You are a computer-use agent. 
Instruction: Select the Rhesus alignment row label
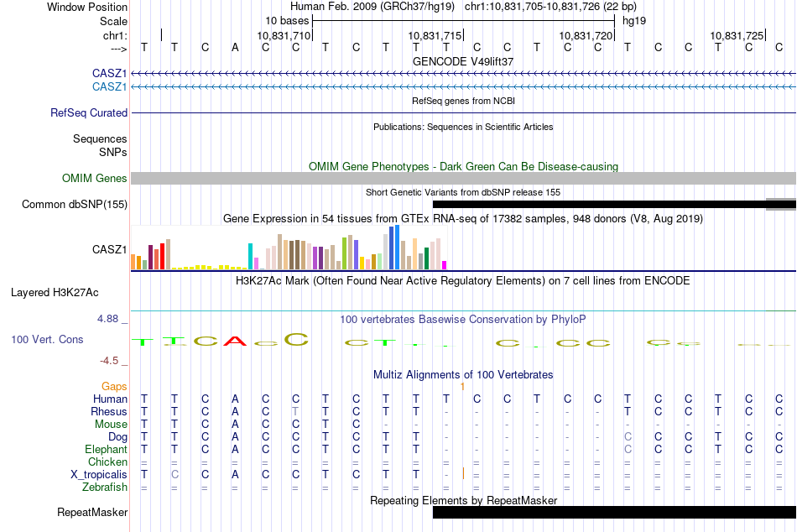click(x=109, y=411)
